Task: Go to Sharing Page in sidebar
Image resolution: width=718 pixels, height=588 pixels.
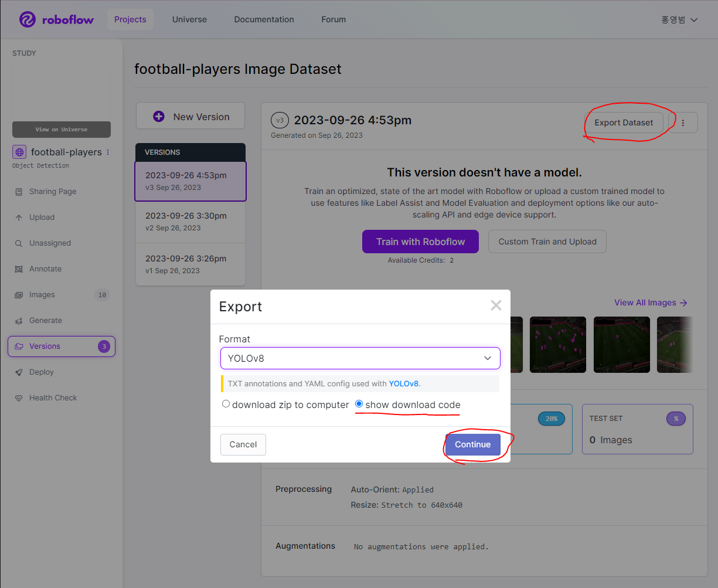Action: [x=53, y=192]
